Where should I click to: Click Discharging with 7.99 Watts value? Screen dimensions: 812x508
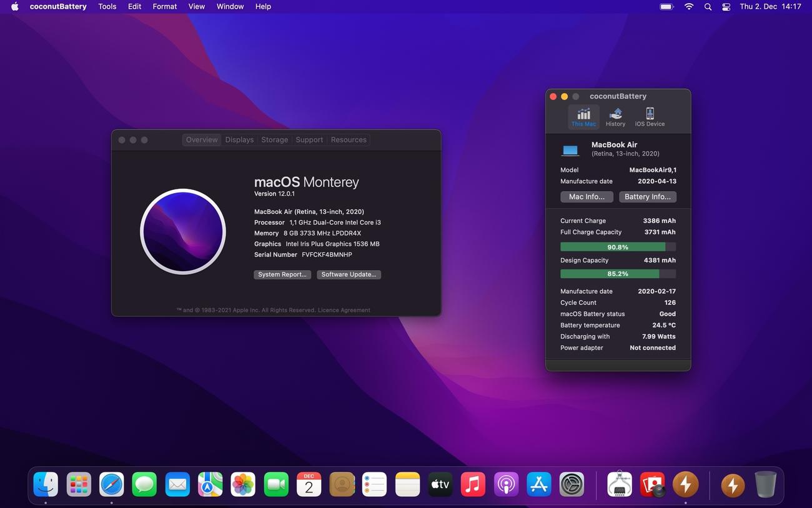pyautogui.click(x=658, y=336)
